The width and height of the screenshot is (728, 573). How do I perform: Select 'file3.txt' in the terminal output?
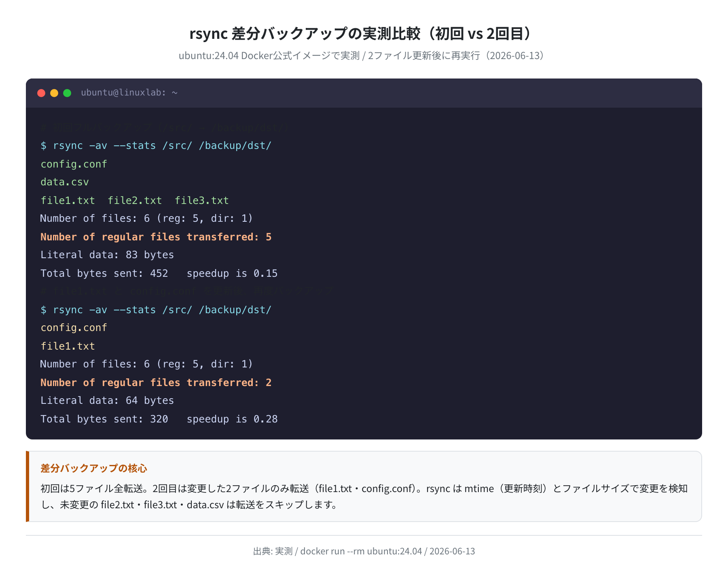point(202,200)
